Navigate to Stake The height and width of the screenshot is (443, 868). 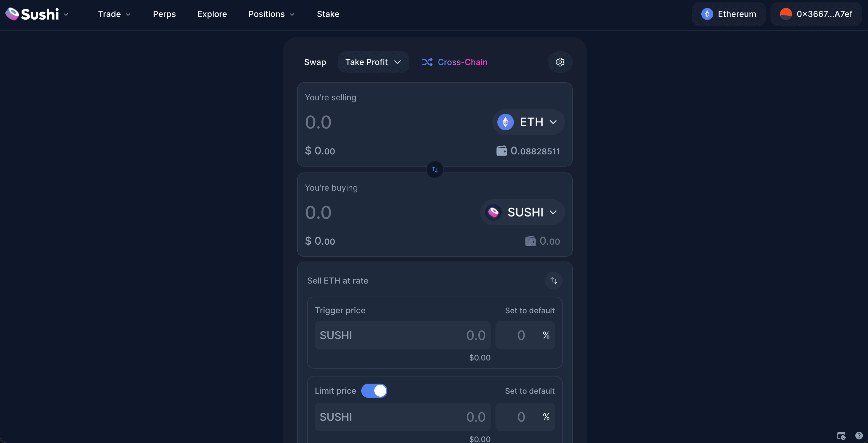pos(328,14)
